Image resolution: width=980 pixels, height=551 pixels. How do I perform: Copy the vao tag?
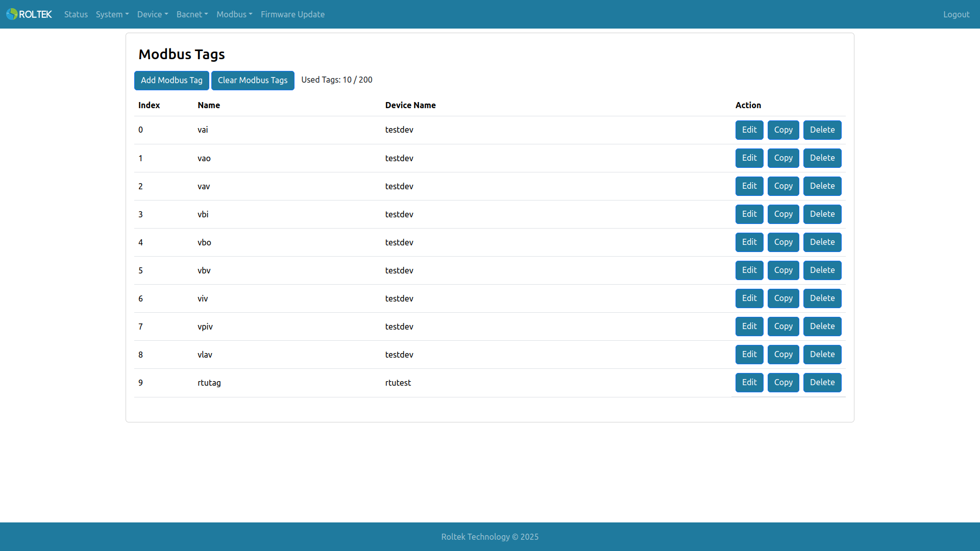point(783,158)
